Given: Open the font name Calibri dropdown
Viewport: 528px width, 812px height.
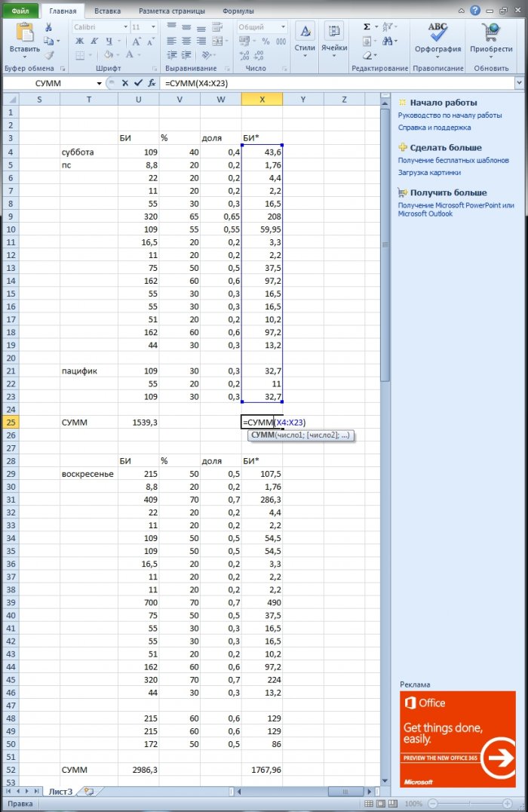Looking at the screenshot, I should pyautogui.click(x=125, y=27).
